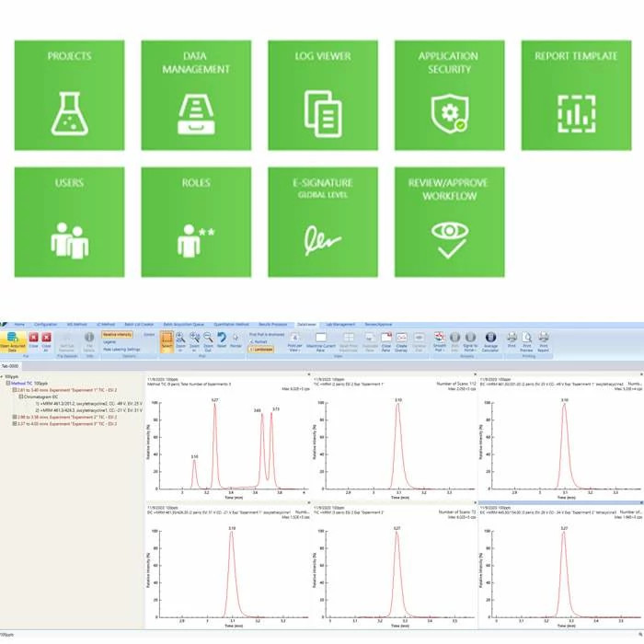The image size is (644, 644).
Task: Click the Create Overlay button
Action: tap(401, 341)
